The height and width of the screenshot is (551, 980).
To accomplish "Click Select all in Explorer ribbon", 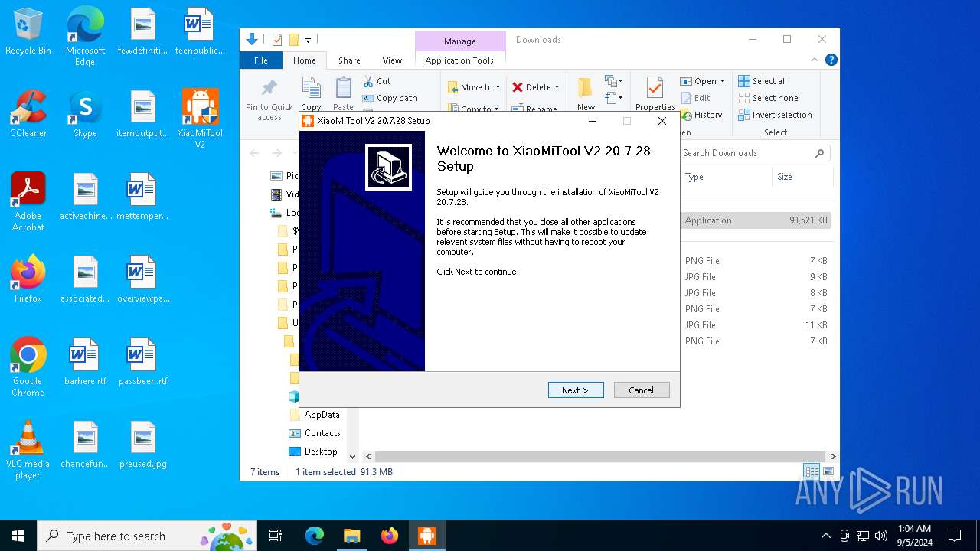I will 763,81.
